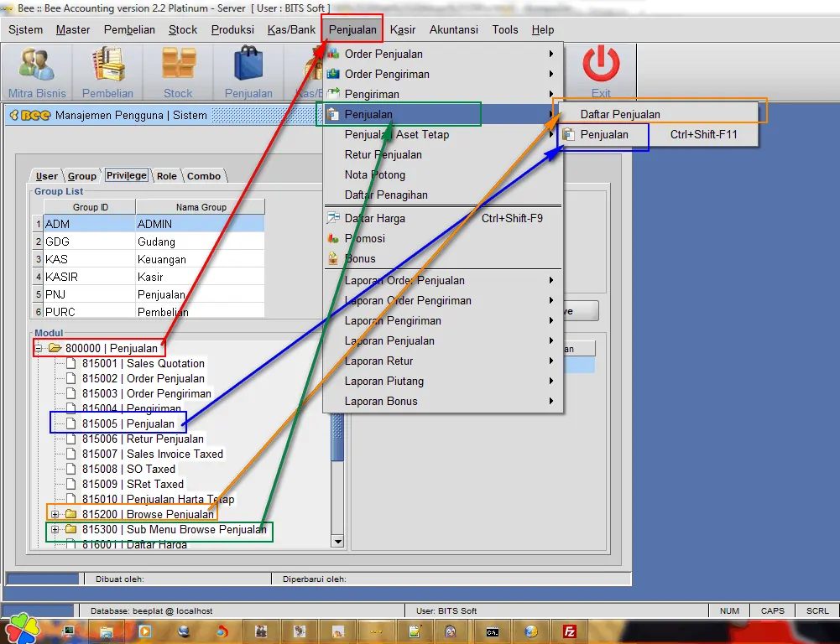Expand the 815200 Browse Penjualan node
The width and height of the screenshot is (840, 644).
55,515
